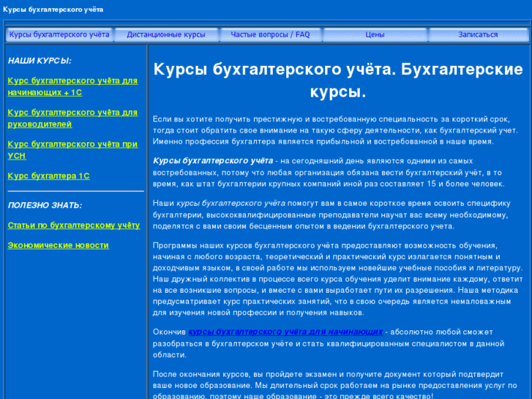Follow sidebar link 'Курс бухгалтерского учёта для руководителей'
The image size is (532, 399).
click(72, 118)
